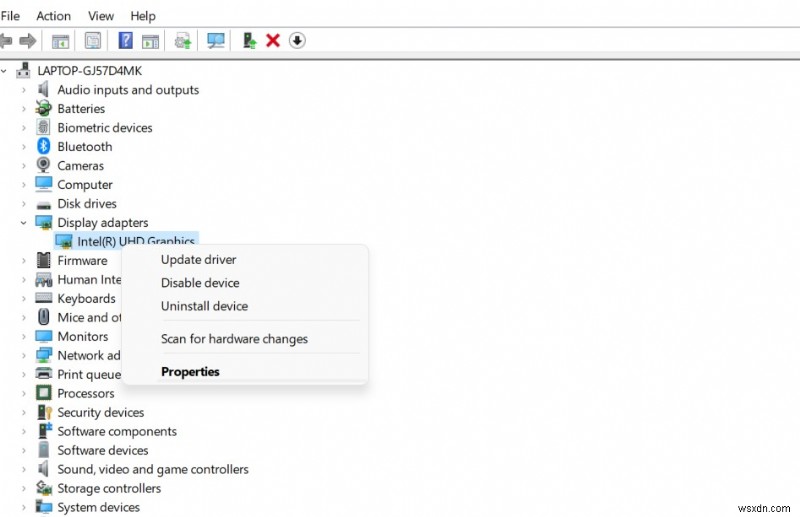Image resolution: width=800 pixels, height=517 pixels.
Task: Click the Disk drives icon
Action: coord(44,205)
